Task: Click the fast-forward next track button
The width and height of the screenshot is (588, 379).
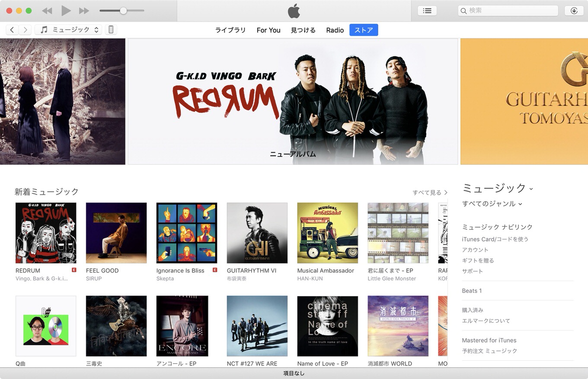Action: 84,11
